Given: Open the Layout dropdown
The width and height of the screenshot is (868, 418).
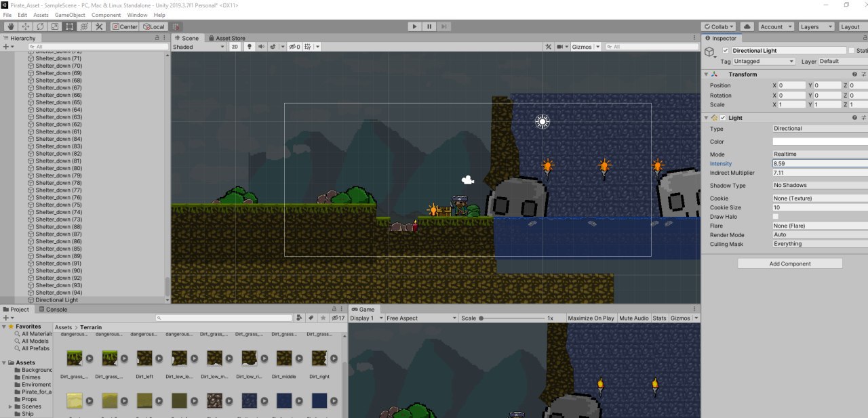Looking at the screenshot, I should tap(852, 26).
